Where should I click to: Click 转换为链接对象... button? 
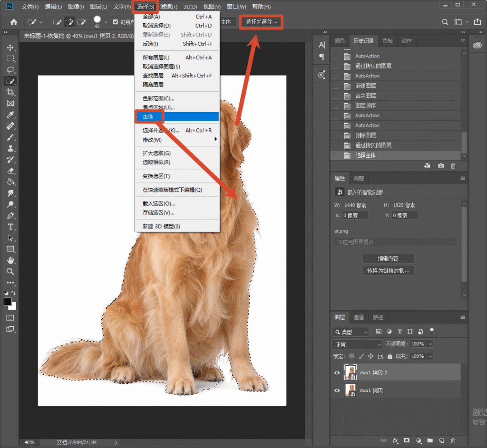click(x=388, y=270)
